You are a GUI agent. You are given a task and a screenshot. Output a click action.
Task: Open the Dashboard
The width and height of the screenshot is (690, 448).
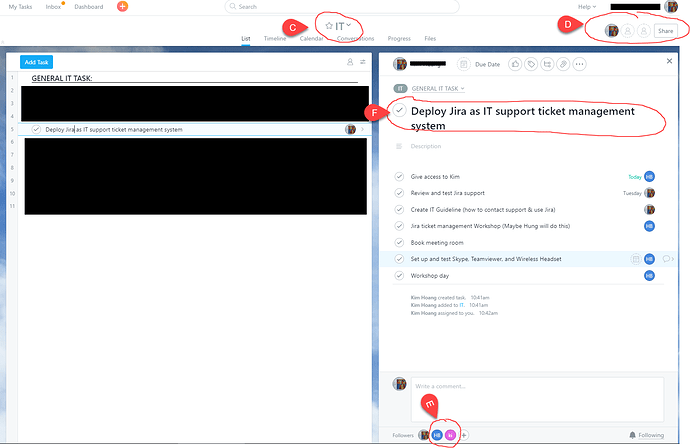coord(88,7)
